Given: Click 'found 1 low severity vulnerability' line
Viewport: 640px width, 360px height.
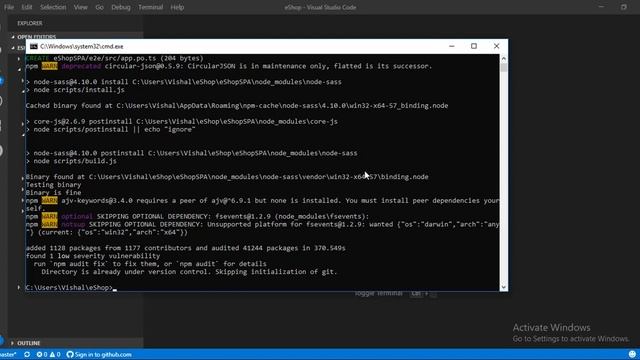Looking at the screenshot, I should [x=93, y=256].
